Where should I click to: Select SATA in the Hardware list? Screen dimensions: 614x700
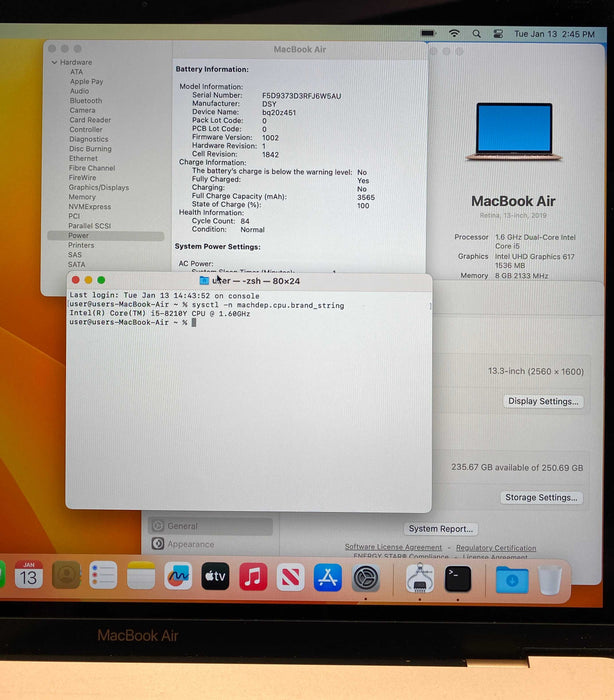[x=76, y=265]
